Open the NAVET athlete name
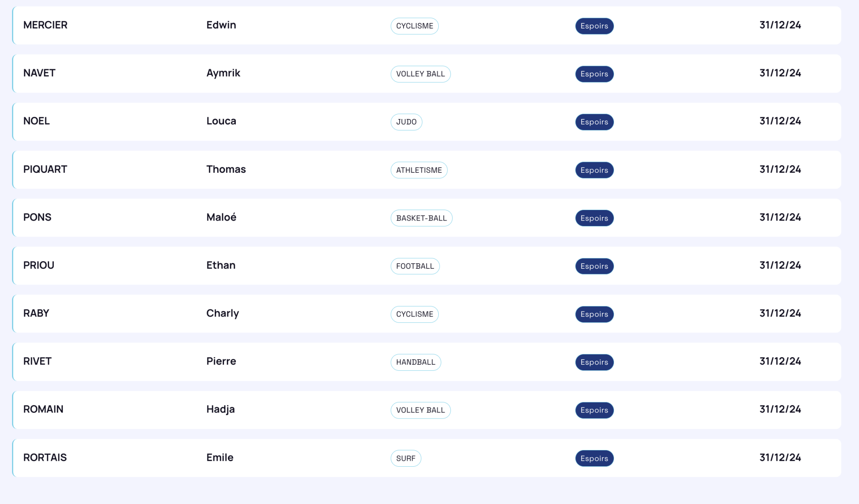The height and width of the screenshot is (504, 859). click(x=39, y=73)
